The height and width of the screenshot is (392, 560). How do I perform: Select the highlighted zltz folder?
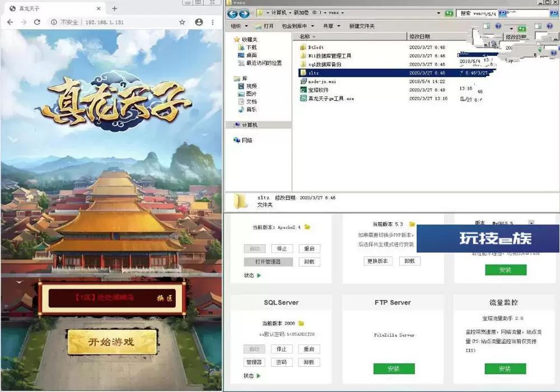tap(396, 73)
